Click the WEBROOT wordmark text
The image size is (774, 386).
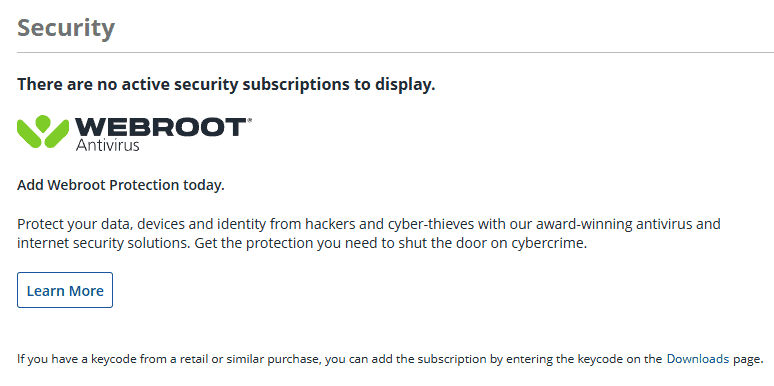tap(160, 127)
